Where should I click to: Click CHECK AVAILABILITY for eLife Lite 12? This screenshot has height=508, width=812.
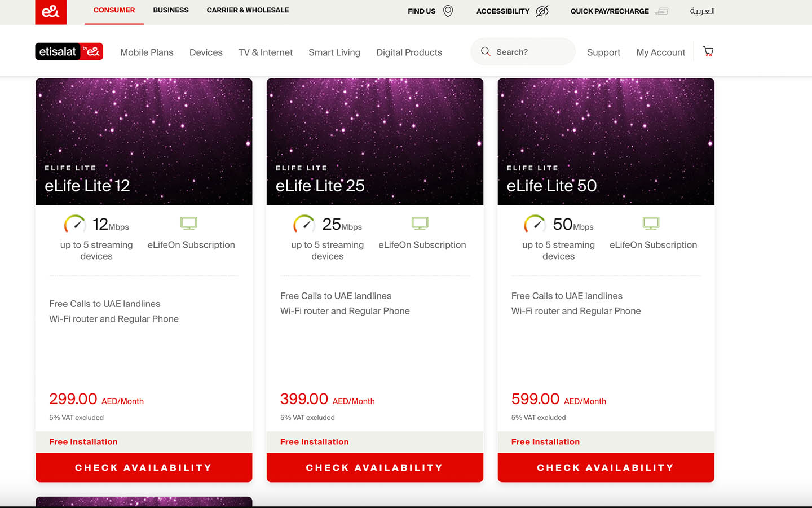(x=144, y=467)
